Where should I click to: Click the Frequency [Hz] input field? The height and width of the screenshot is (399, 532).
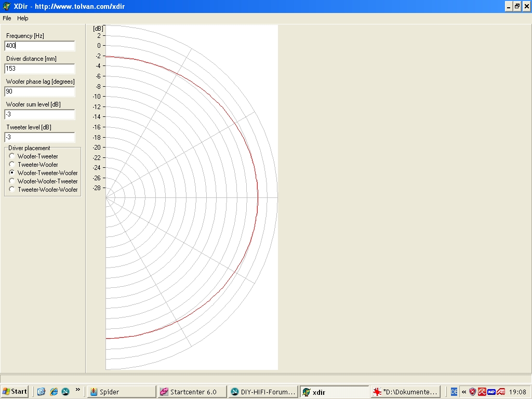click(39, 46)
